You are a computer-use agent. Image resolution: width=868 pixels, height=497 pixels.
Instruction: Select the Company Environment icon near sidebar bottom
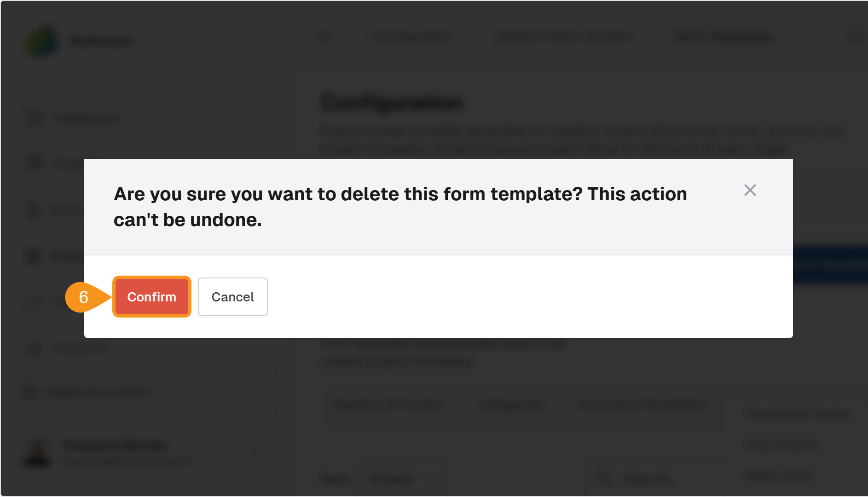pos(30,392)
